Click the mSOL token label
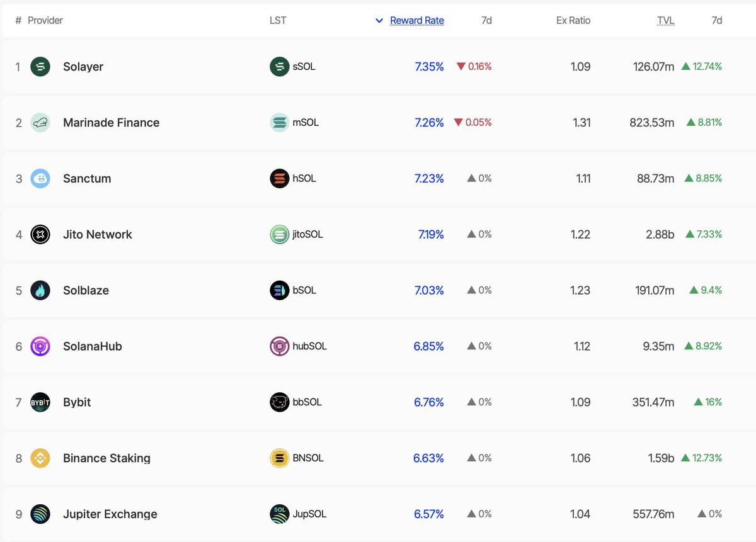The width and height of the screenshot is (756, 542). point(306,123)
